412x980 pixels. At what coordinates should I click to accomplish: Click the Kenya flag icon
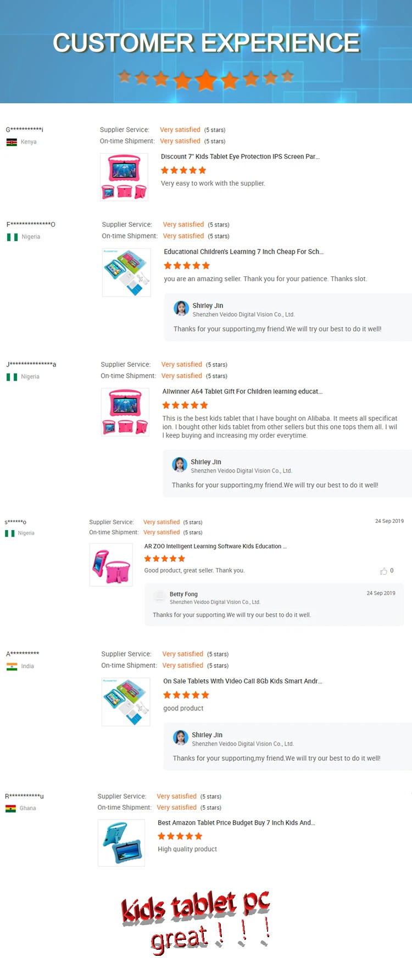point(12,142)
